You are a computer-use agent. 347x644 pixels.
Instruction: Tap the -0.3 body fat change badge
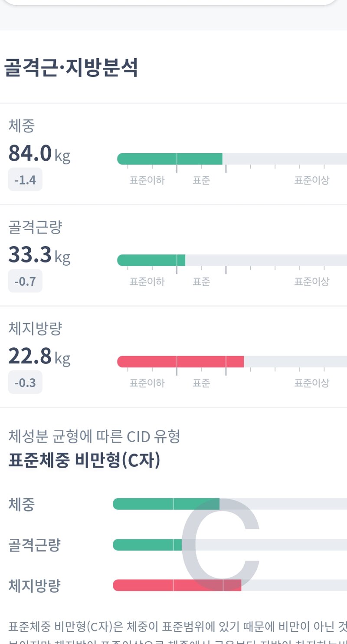[25, 383]
